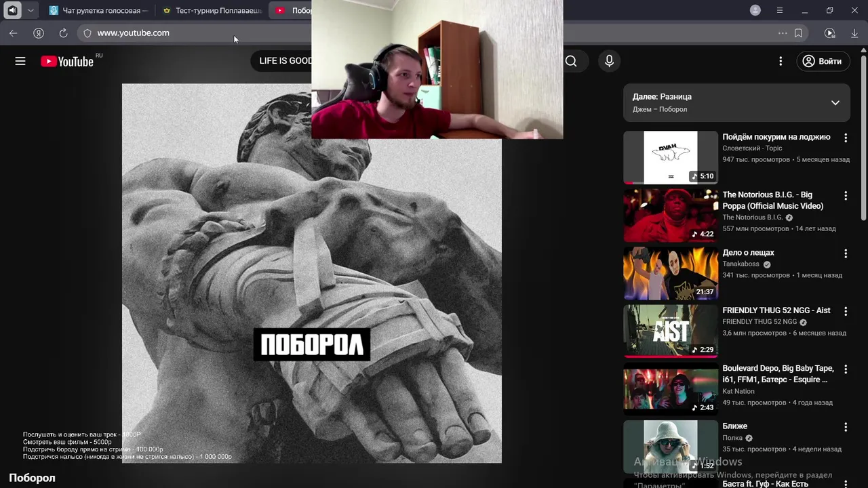The width and height of the screenshot is (868, 488).
Task: Open options menu for Дело о лещах
Action: [846, 253]
